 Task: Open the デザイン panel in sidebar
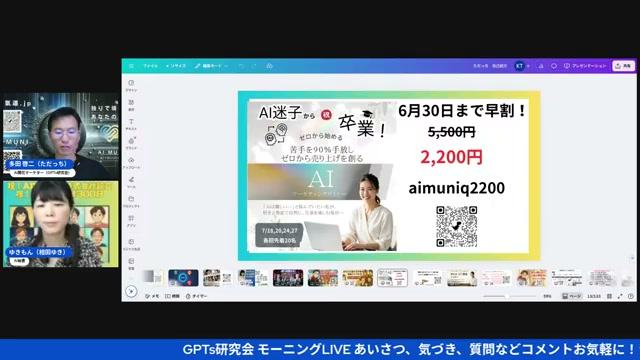pos(131,86)
